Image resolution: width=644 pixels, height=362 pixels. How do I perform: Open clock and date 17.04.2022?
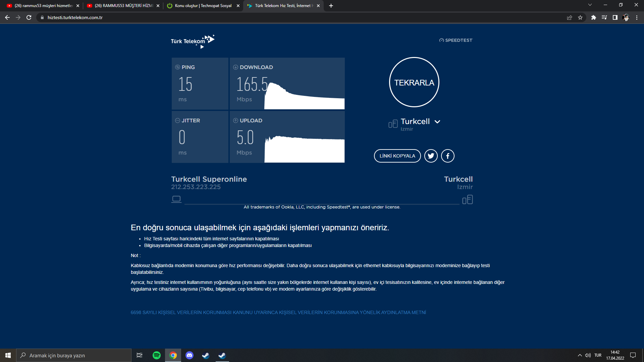[x=615, y=355]
